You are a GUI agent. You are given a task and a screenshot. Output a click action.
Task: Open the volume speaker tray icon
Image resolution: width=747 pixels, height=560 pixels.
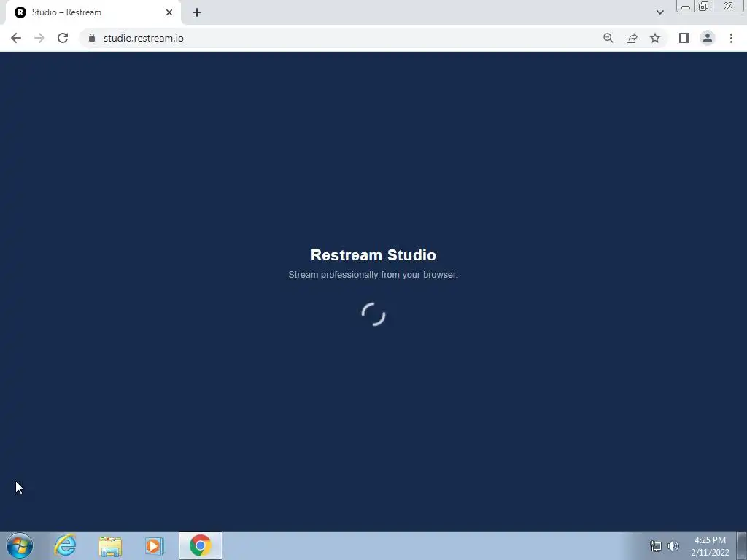[x=673, y=546]
